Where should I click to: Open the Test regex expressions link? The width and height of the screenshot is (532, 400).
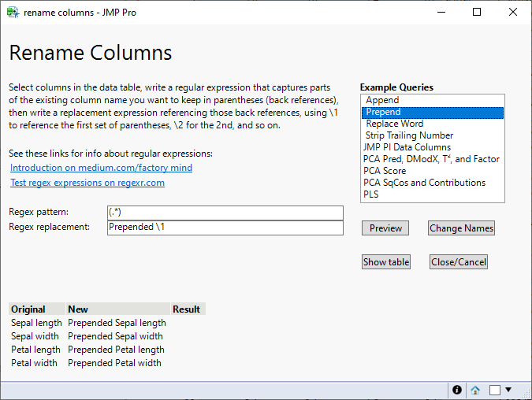(x=87, y=183)
